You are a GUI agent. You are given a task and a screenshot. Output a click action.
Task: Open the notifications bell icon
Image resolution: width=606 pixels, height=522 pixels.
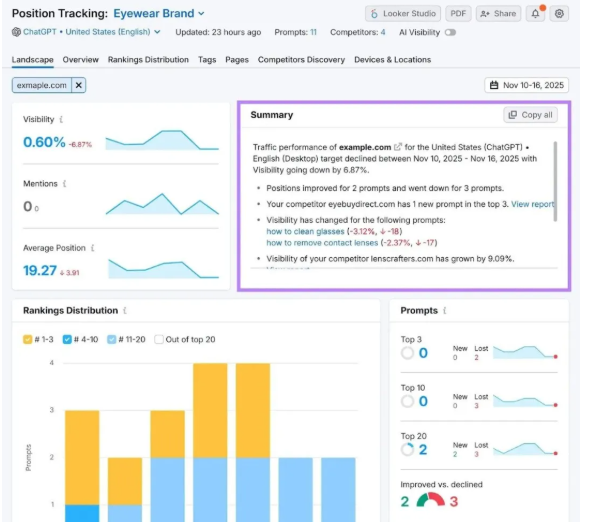point(536,13)
